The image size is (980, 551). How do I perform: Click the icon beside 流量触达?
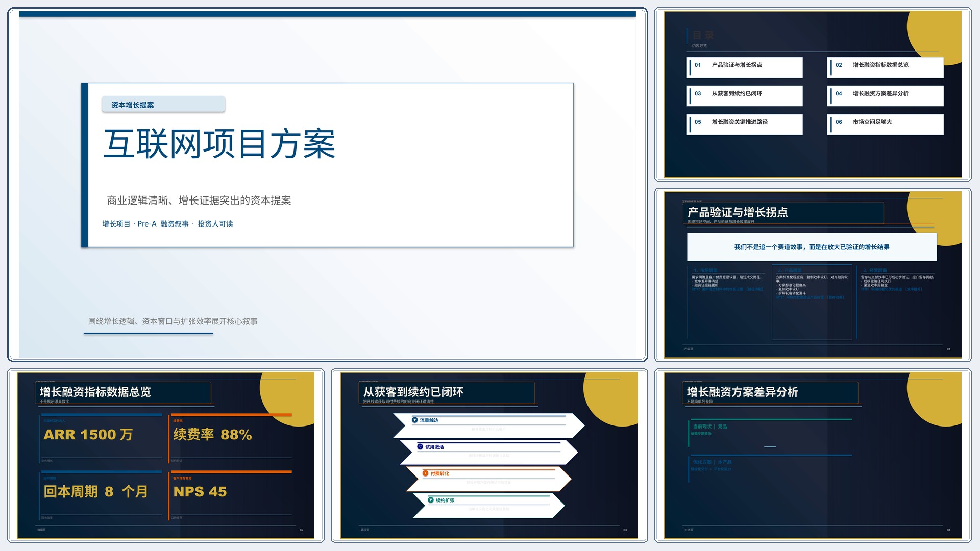pos(415,420)
